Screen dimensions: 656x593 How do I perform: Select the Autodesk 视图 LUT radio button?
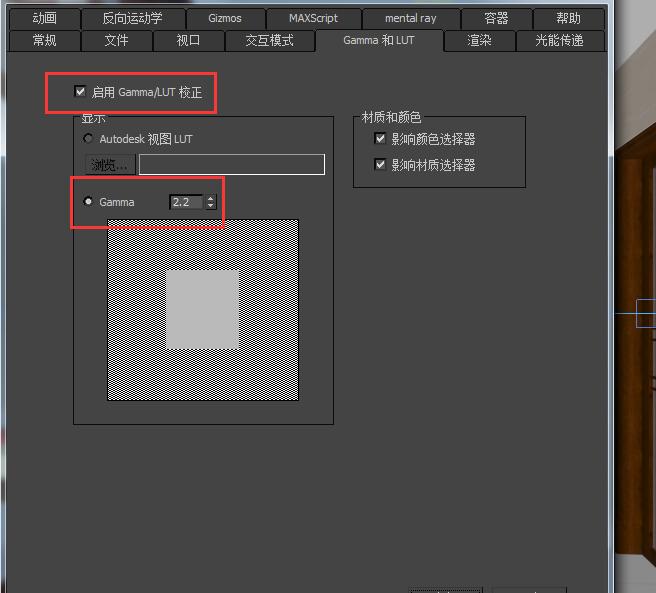pyautogui.click(x=88, y=138)
